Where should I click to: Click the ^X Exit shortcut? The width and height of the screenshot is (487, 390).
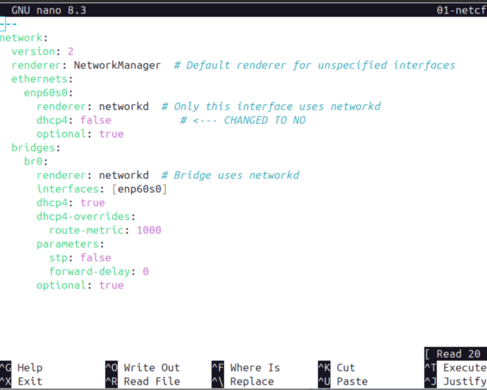(21, 381)
